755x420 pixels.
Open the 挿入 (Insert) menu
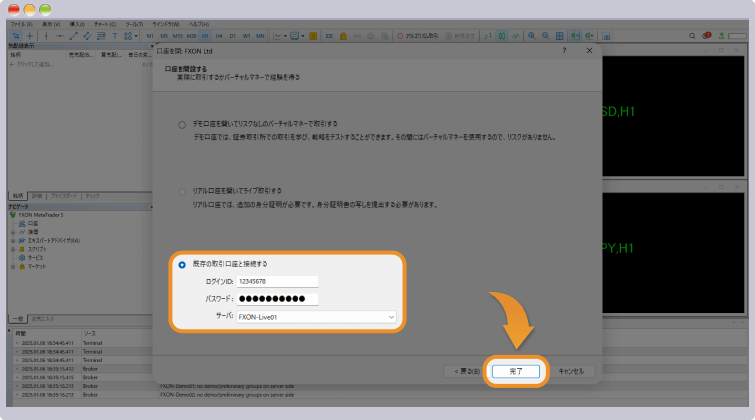(77, 24)
